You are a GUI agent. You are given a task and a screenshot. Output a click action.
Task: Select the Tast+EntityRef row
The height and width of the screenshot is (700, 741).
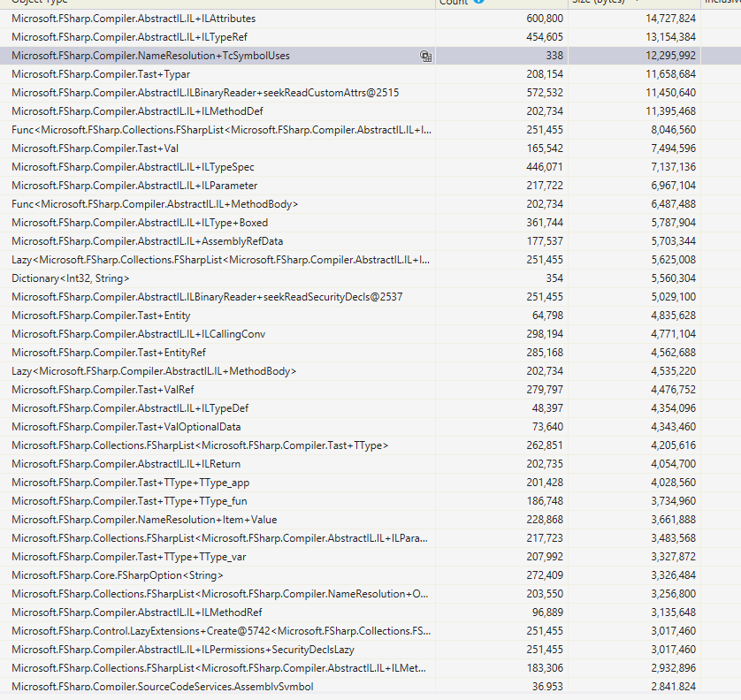pos(370,353)
